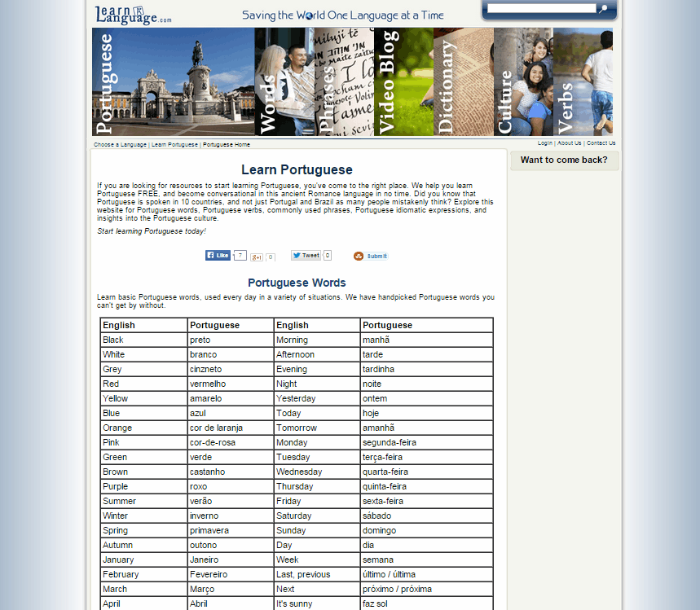700x610 pixels.
Task: Click the table cell 'preto'
Action: click(231, 340)
